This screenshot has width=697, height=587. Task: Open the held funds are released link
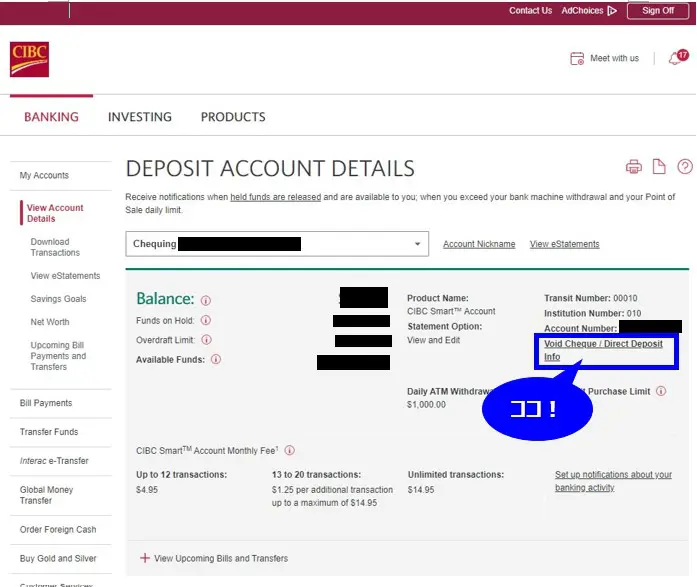tap(276, 197)
